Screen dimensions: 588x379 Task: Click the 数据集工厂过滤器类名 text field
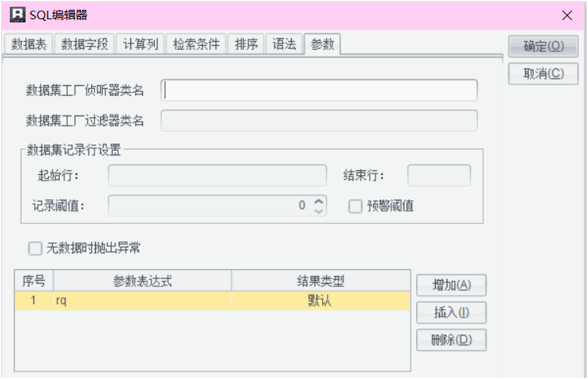(x=319, y=121)
